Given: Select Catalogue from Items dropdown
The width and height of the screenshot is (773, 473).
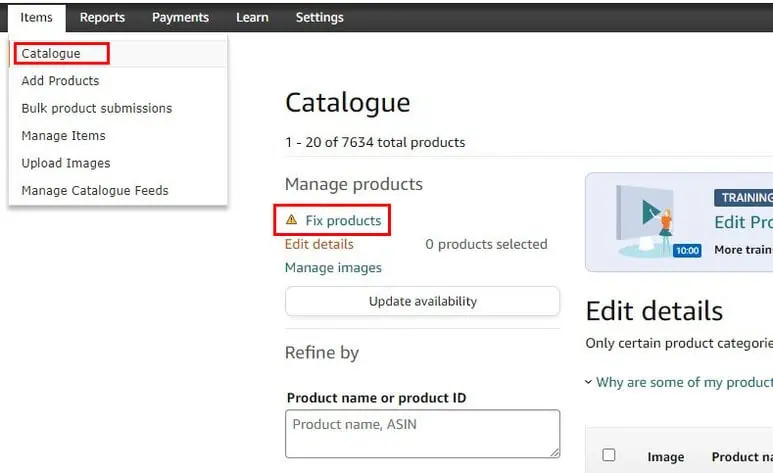Looking at the screenshot, I should pyautogui.click(x=118, y=53).
